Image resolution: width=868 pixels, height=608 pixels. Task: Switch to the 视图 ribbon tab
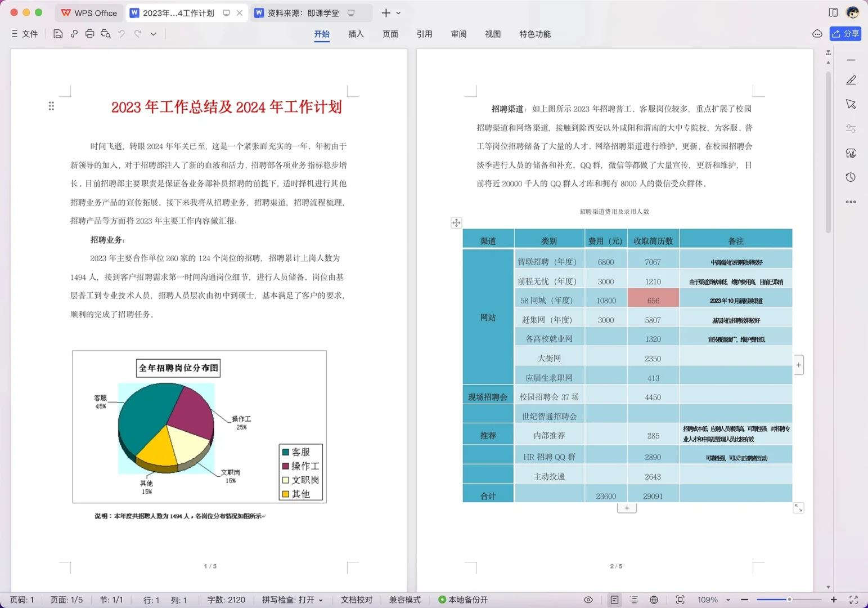coord(493,34)
